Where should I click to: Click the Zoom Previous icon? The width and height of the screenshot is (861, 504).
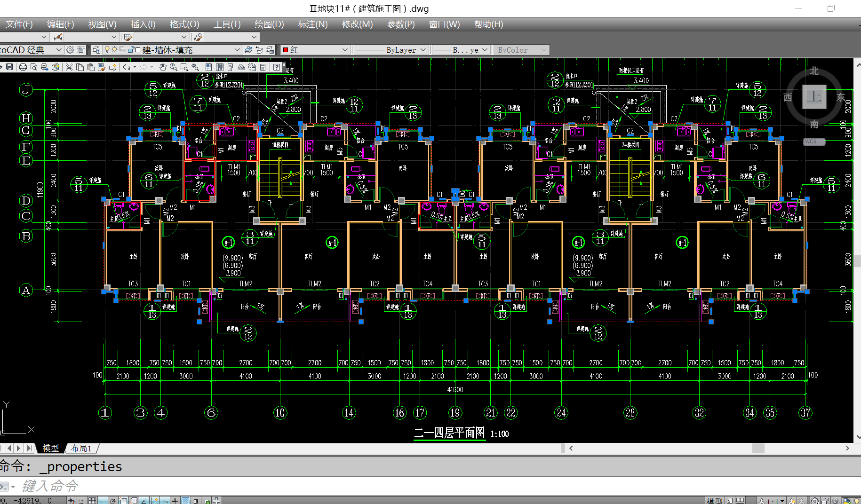[x=195, y=67]
